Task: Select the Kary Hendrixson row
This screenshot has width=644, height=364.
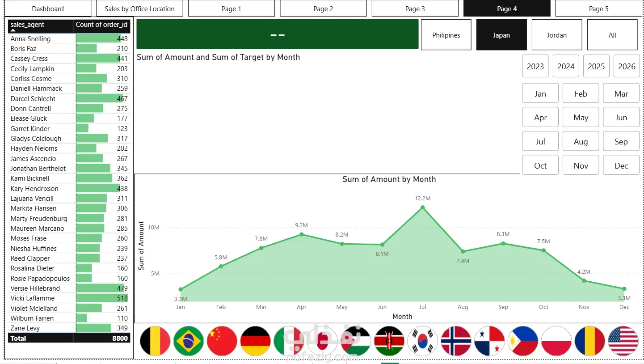Action: [x=69, y=189]
